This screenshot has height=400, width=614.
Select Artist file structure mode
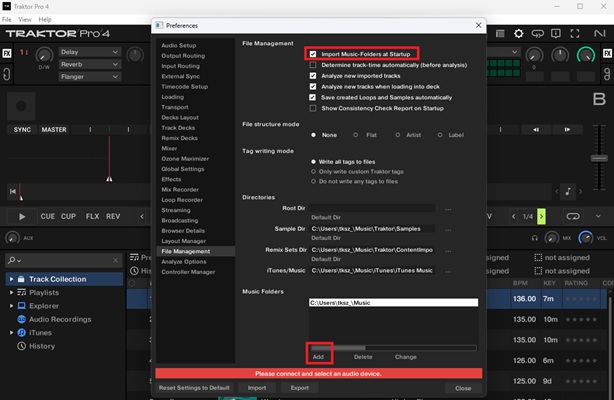click(x=397, y=135)
